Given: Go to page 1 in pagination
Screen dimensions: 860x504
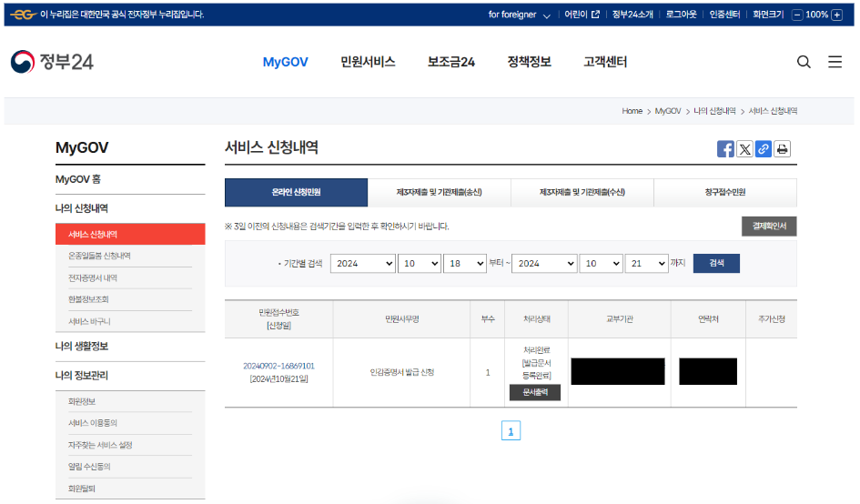Looking at the screenshot, I should pos(511,431).
